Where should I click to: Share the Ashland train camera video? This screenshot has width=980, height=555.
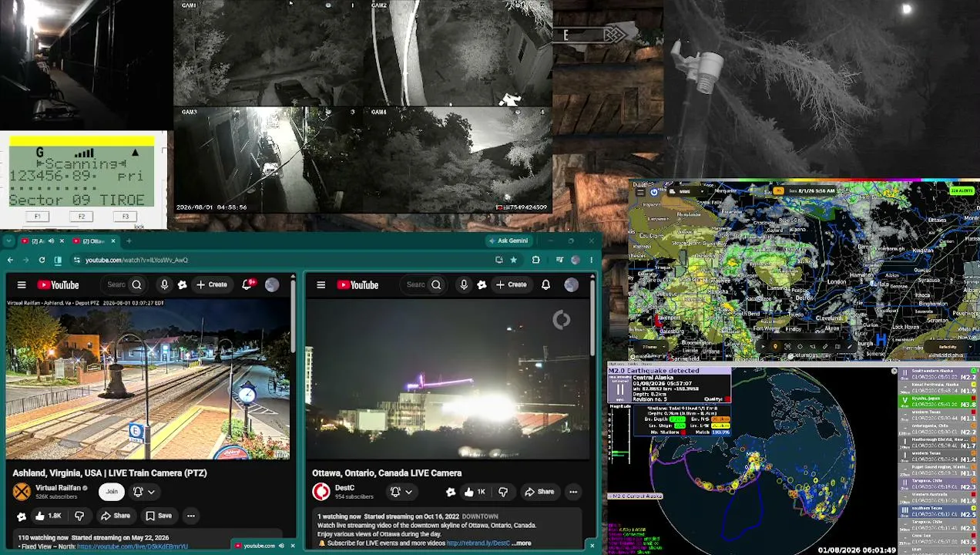tap(116, 516)
